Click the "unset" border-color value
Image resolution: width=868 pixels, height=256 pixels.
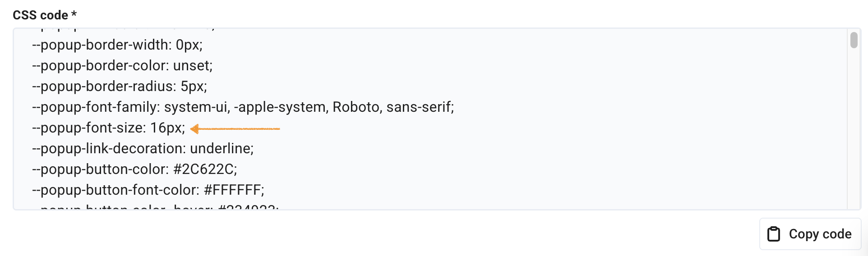191,66
